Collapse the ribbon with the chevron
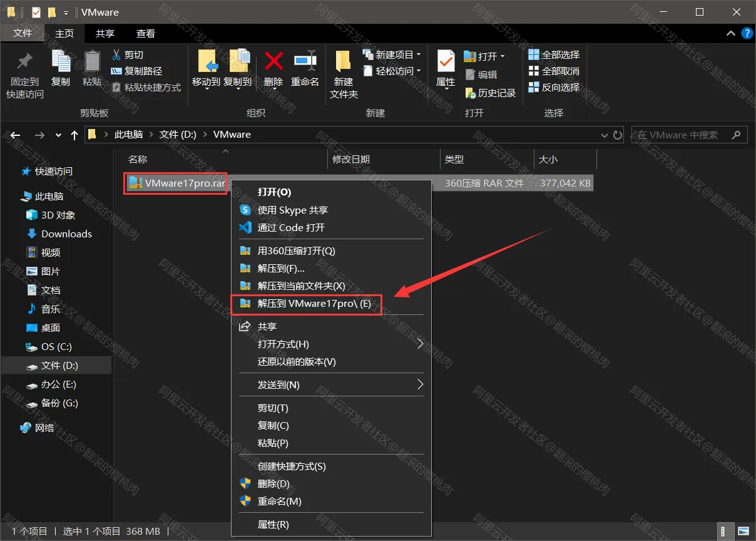Viewport: 756px width, 541px height. [x=730, y=34]
